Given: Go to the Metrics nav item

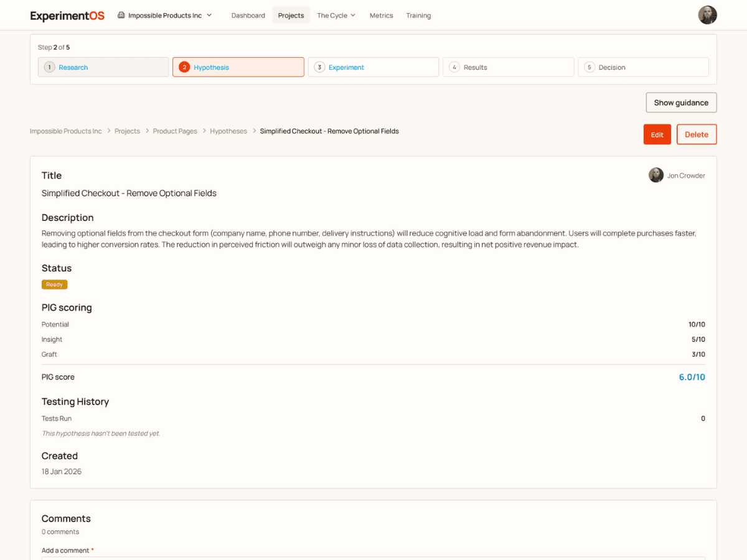Looking at the screenshot, I should pyautogui.click(x=381, y=16).
